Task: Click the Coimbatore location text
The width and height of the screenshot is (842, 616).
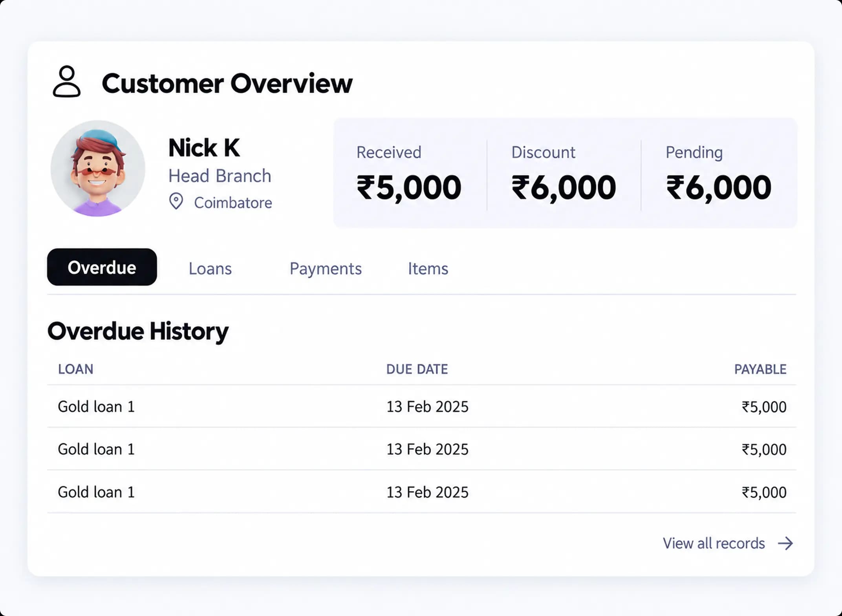Action: click(x=233, y=203)
